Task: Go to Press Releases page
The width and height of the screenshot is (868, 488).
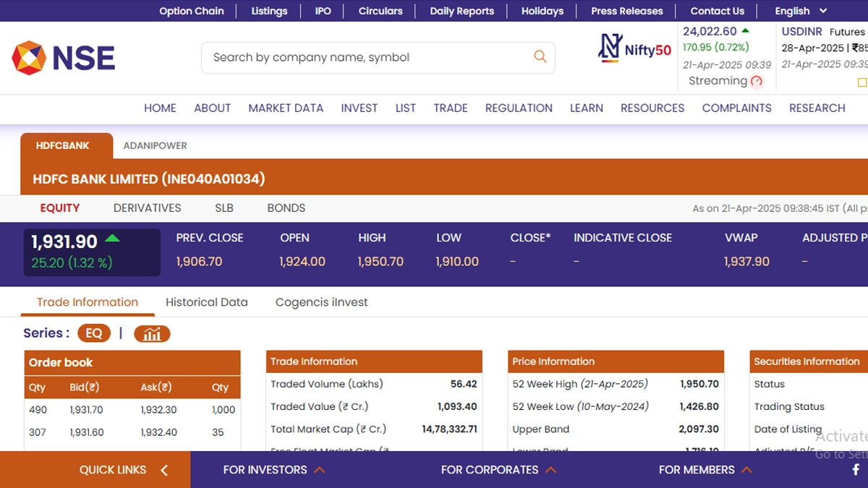Action: [x=626, y=11]
